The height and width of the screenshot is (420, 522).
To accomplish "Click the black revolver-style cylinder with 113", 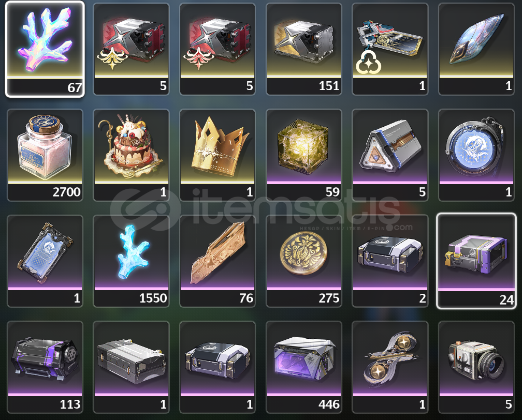I will pos(45,367).
